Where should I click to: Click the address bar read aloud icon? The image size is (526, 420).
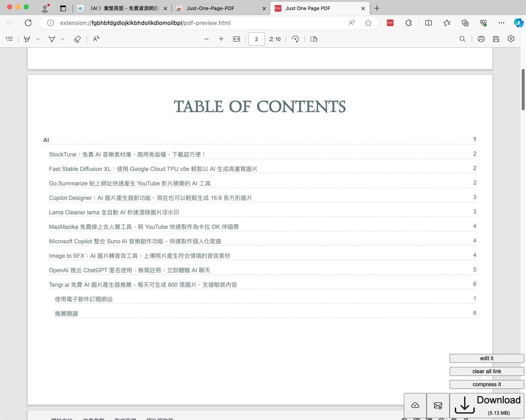(352, 23)
